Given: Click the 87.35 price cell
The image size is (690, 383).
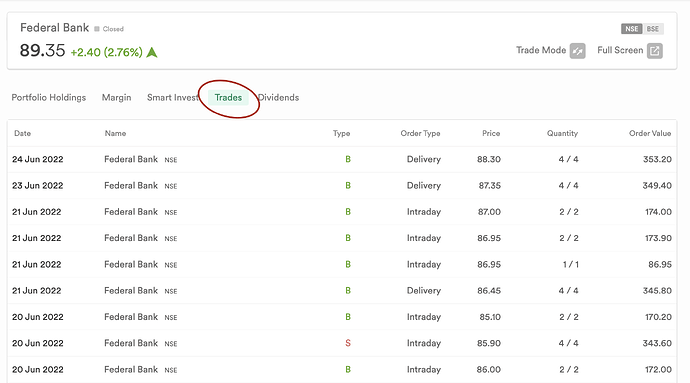Looking at the screenshot, I should [x=490, y=186].
